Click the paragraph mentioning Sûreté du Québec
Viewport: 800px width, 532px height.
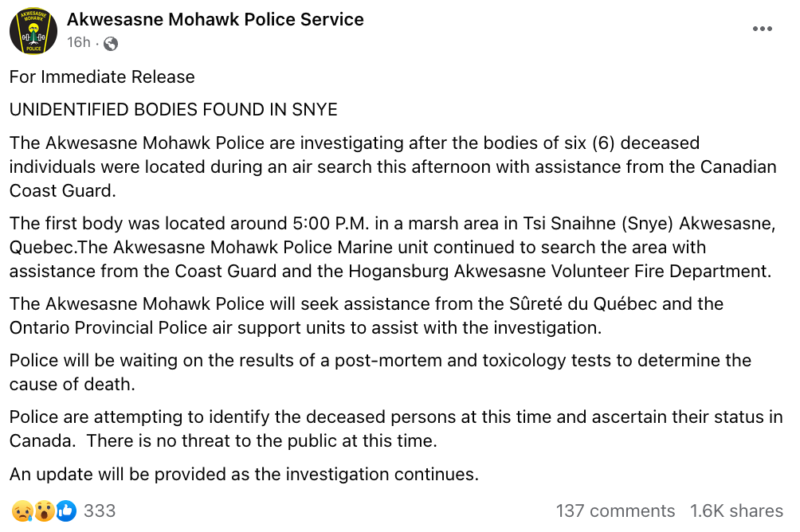pos(367,315)
